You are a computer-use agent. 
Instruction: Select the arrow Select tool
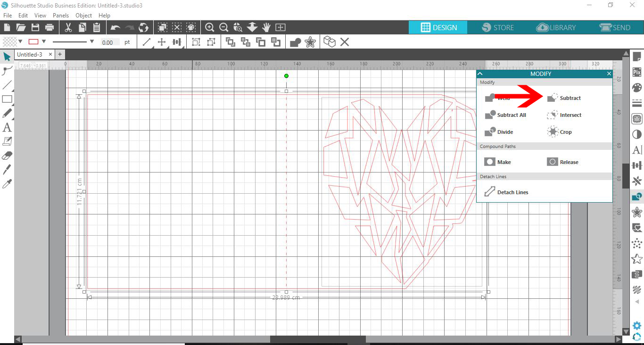pyautogui.click(x=7, y=57)
